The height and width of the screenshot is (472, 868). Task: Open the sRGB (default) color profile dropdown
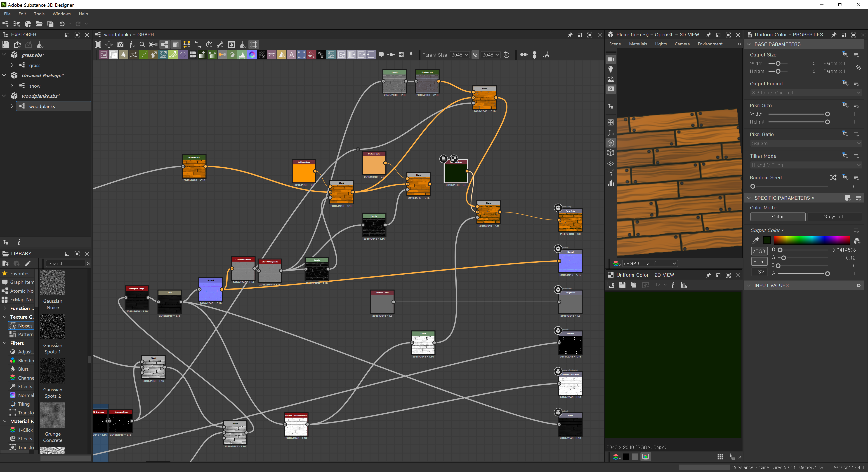649,263
